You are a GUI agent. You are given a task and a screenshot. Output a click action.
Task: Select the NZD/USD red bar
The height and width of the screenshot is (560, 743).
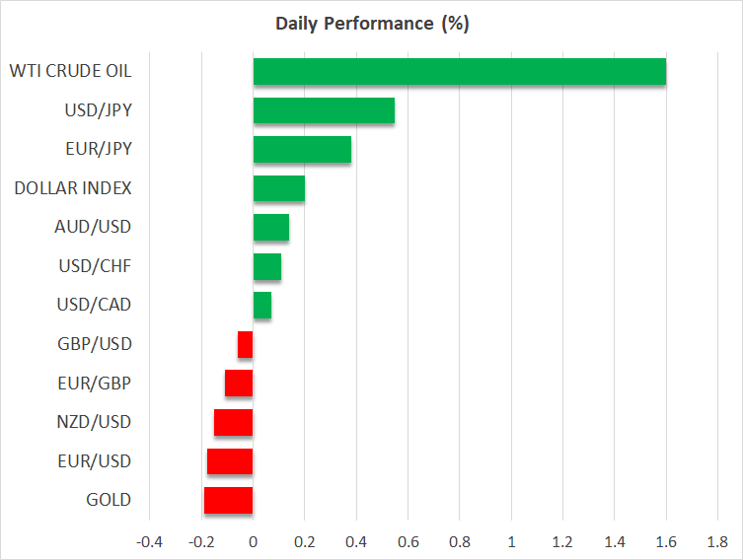click(x=234, y=422)
